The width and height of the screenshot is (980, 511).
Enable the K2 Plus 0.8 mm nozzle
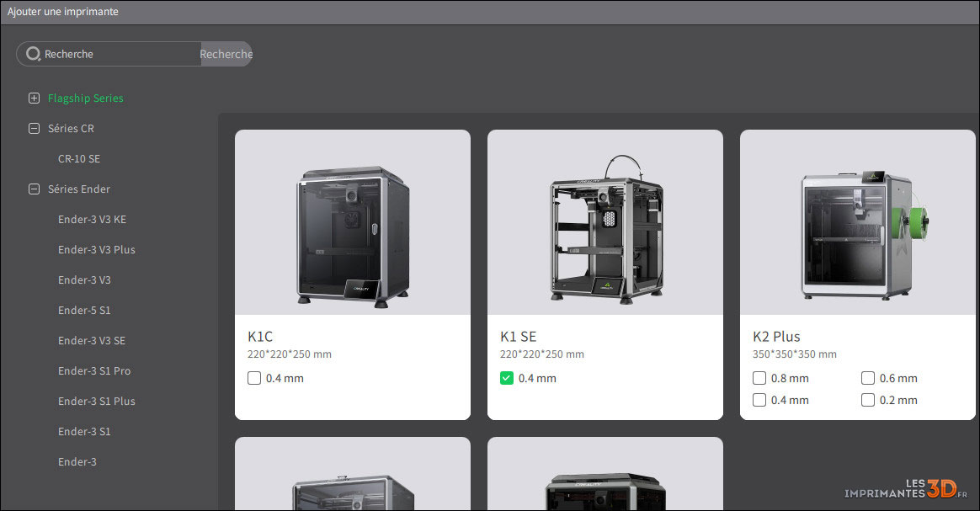(759, 378)
